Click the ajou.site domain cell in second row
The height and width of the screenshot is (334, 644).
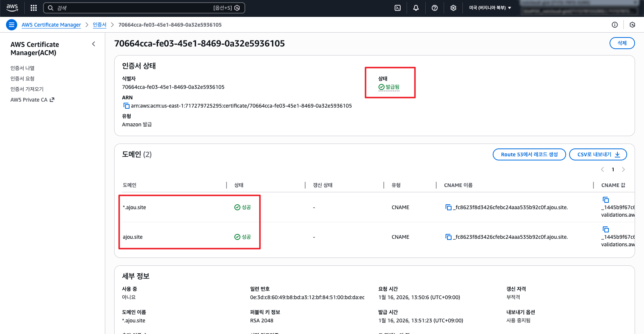133,237
